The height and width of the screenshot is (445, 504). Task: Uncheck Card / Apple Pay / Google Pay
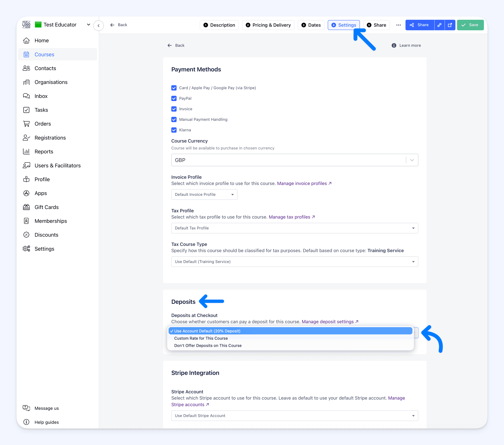[174, 88]
